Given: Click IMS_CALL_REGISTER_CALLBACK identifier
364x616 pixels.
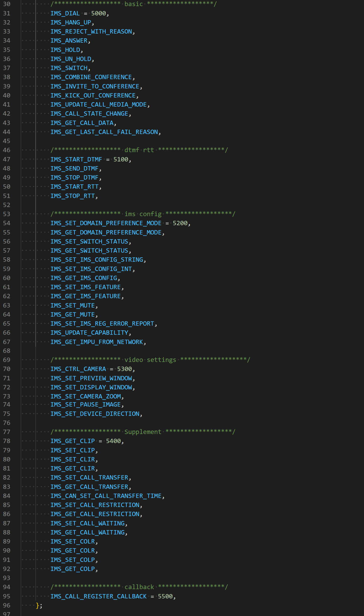Looking at the screenshot, I should [99, 597].
